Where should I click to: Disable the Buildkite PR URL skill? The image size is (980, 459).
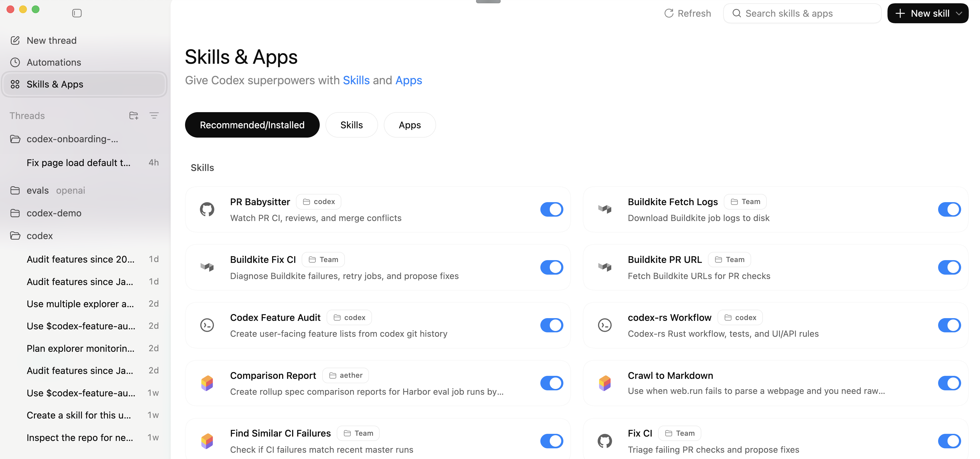coord(949,267)
